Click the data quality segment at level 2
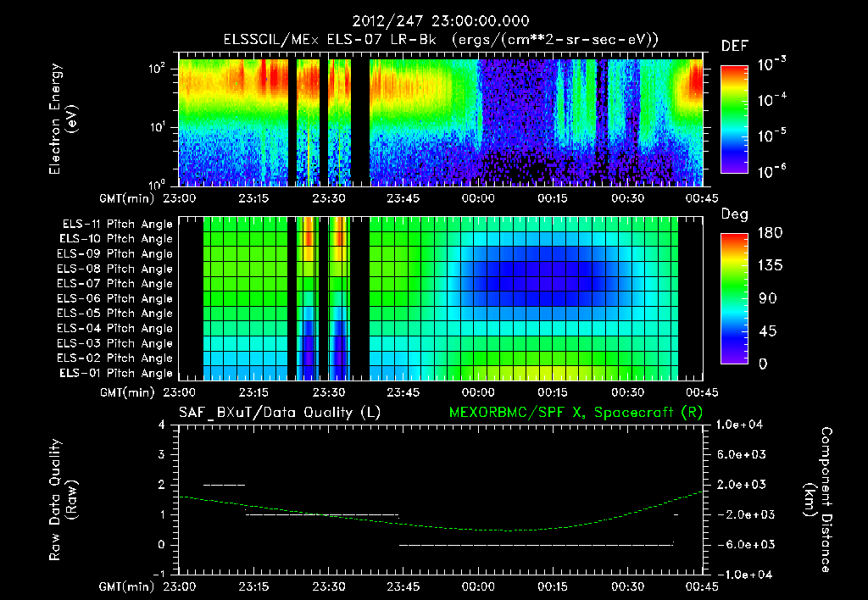This screenshot has width=868, height=600. [224, 485]
